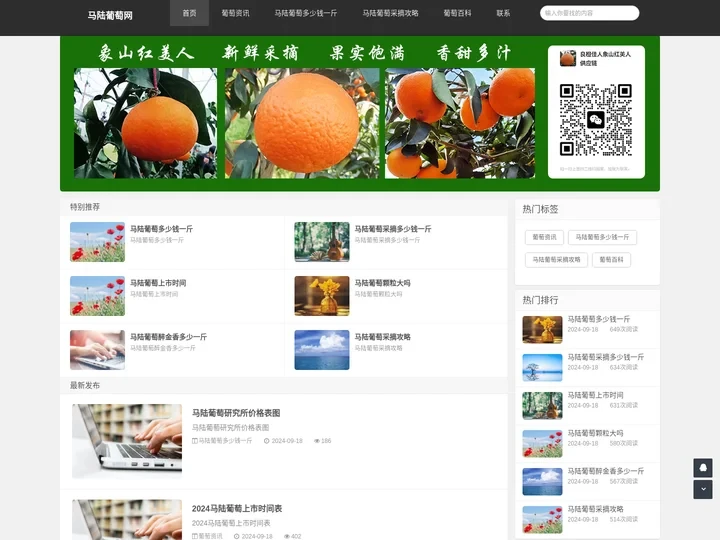
Task: Open the 葡萄百科 navigation item
Action: click(457, 13)
